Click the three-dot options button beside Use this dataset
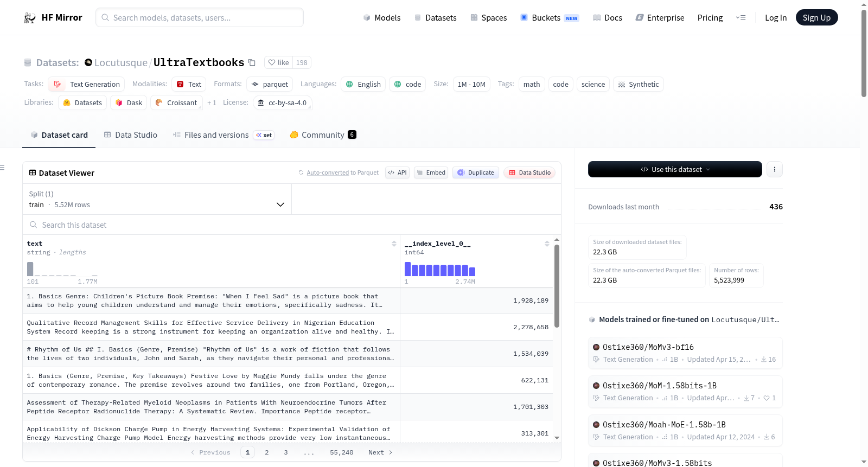This screenshot has height=467, width=868. tap(774, 169)
